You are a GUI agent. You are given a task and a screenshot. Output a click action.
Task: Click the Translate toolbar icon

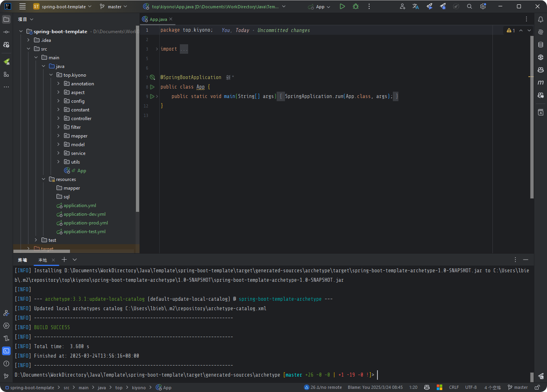(x=416, y=6)
